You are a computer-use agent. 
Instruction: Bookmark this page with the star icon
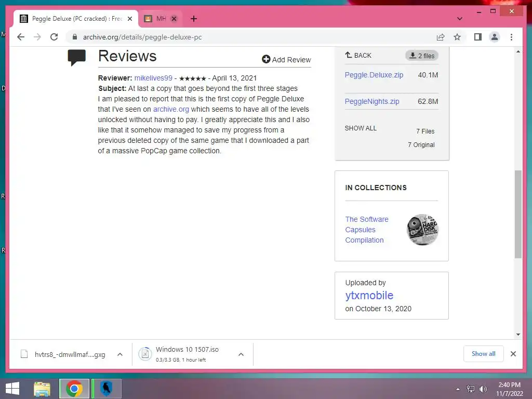point(457,37)
